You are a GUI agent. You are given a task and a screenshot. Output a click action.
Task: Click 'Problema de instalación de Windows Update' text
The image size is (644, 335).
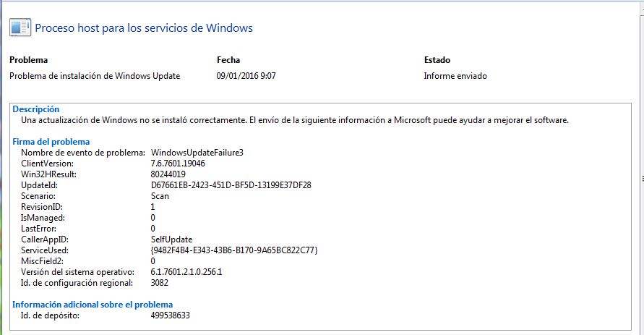tap(95, 76)
